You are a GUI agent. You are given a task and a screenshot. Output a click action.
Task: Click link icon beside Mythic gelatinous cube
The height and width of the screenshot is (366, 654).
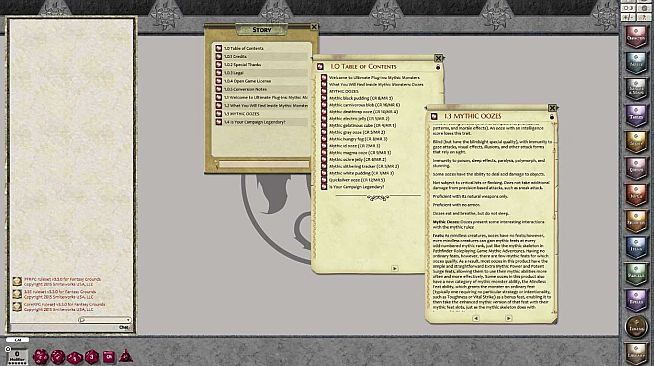pyautogui.click(x=324, y=125)
